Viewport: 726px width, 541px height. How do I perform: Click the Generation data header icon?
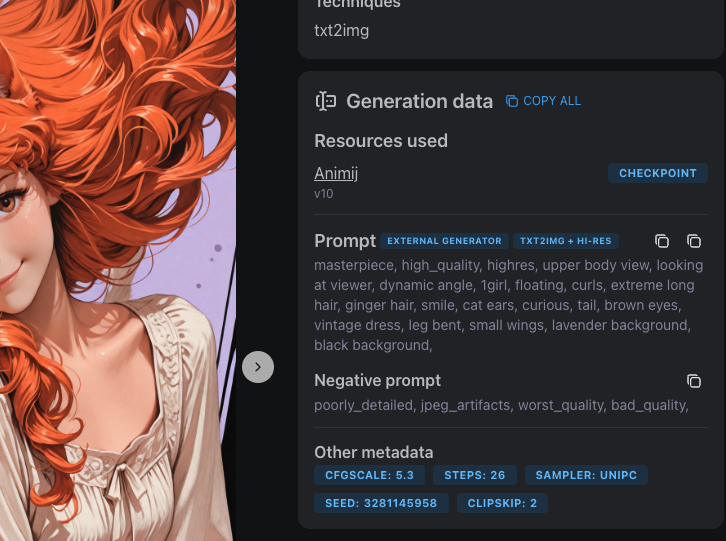[326, 101]
